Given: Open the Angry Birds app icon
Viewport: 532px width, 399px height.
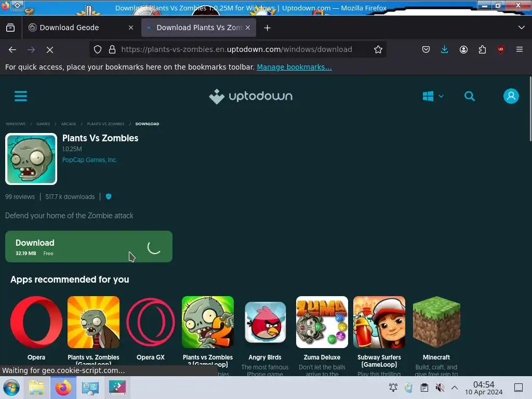Looking at the screenshot, I should click(x=265, y=322).
